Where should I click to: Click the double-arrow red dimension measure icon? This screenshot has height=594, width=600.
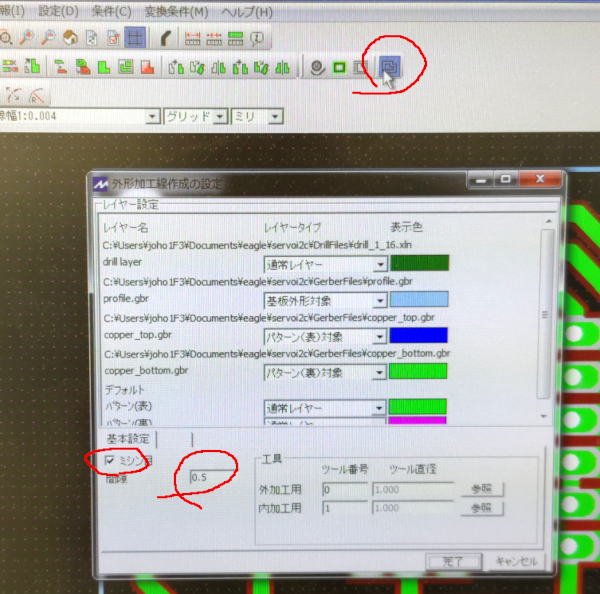pyautogui.click(x=214, y=38)
